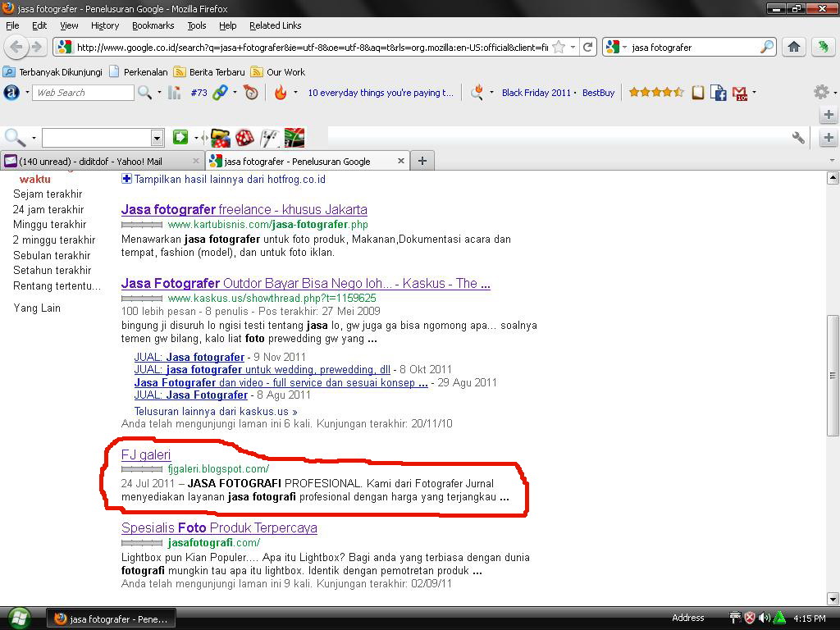This screenshot has width=840, height=630.
Task: Open the Facebook page icon
Action: pos(718,93)
